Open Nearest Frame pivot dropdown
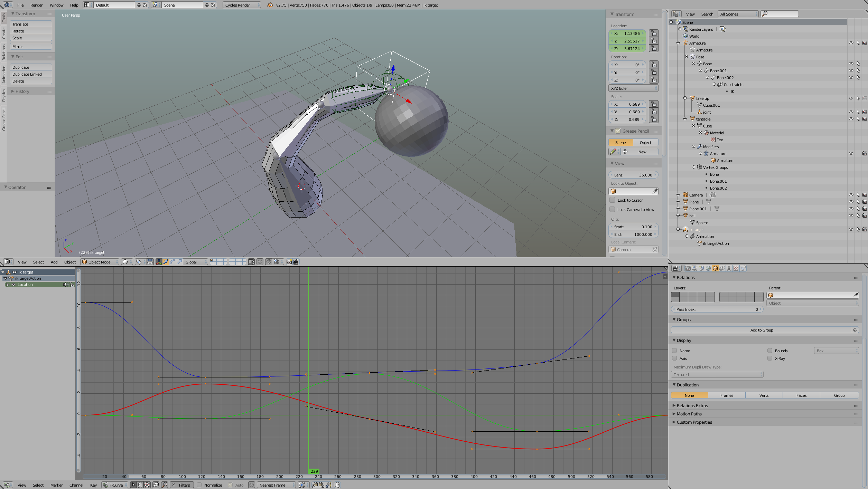Viewport: 868px width, 489px height. click(x=277, y=485)
